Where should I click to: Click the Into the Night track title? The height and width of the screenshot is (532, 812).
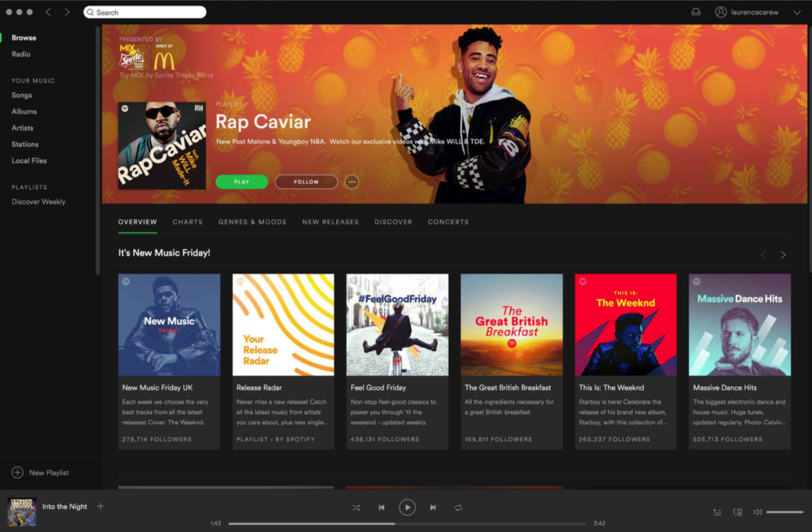click(x=65, y=507)
